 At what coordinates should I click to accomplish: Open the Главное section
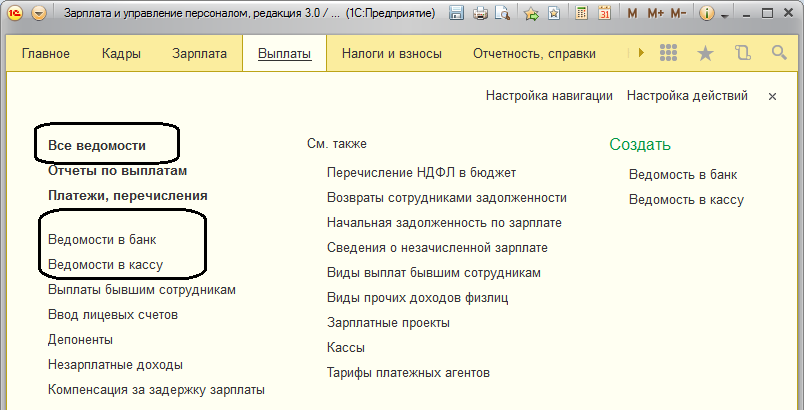click(46, 53)
